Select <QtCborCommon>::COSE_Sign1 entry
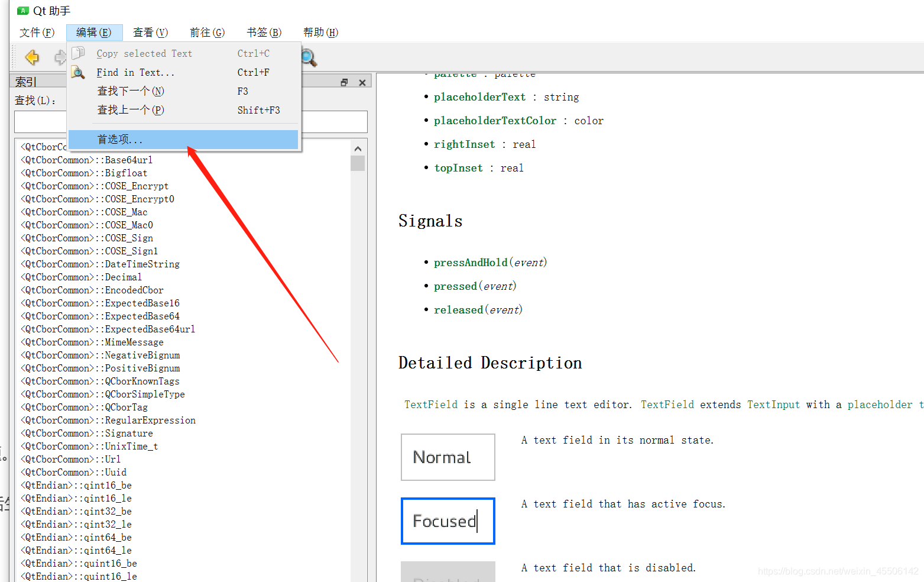Viewport: 924px width, 582px height. pos(89,251)
